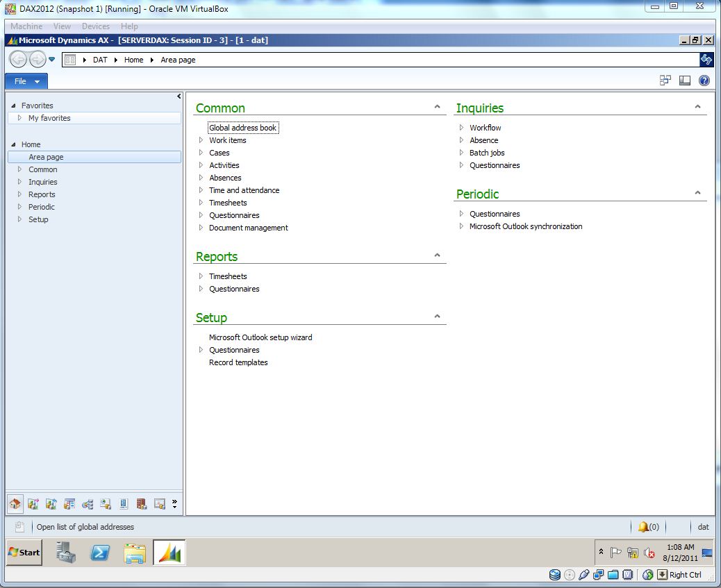Screen dimensions: 721x588
Task: Open the VirtualBox Help menu
Action: tap(129, 26)
